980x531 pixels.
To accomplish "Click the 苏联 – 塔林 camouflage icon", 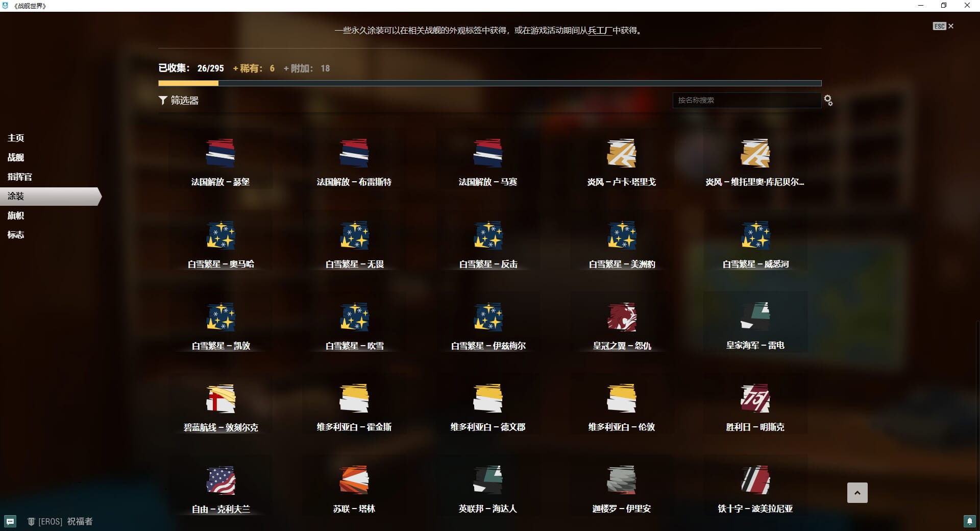I will click(354, 480).
